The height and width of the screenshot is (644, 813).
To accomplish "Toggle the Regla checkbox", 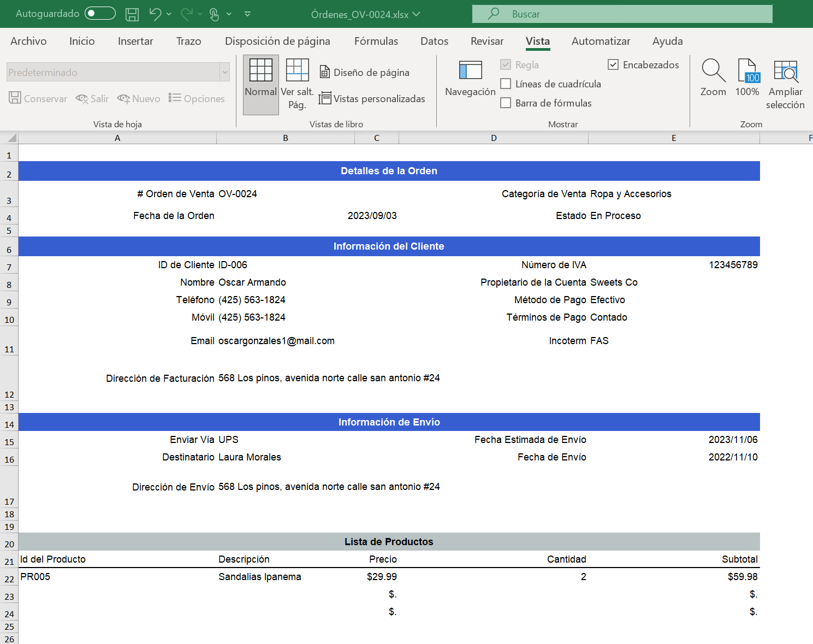I will (x=506, y=64).
